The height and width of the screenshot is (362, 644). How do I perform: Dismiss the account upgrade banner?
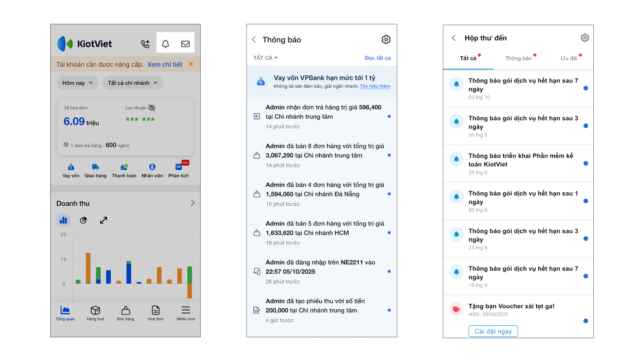click(191, 64)
